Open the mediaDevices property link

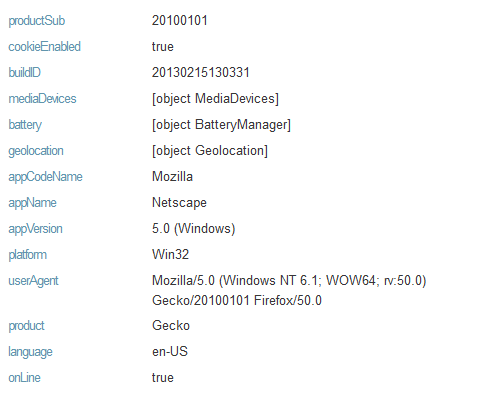point(42,99)
